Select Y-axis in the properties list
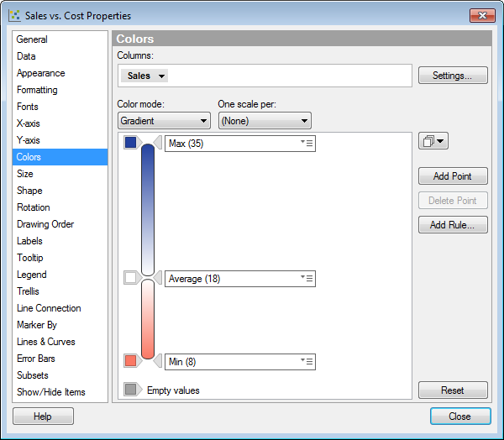 [60, 140]
